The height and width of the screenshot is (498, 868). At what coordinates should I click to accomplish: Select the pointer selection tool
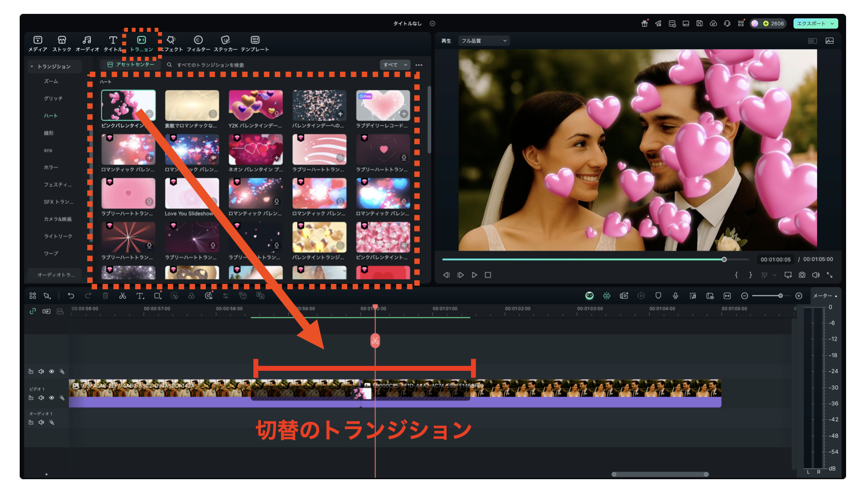coord(47,296)
